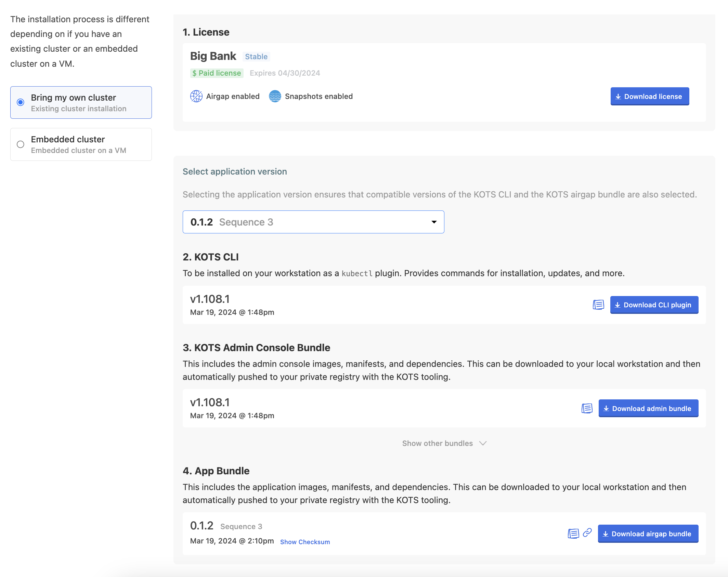Click KOTS CLI version v1.108.1

coord(210,299)
